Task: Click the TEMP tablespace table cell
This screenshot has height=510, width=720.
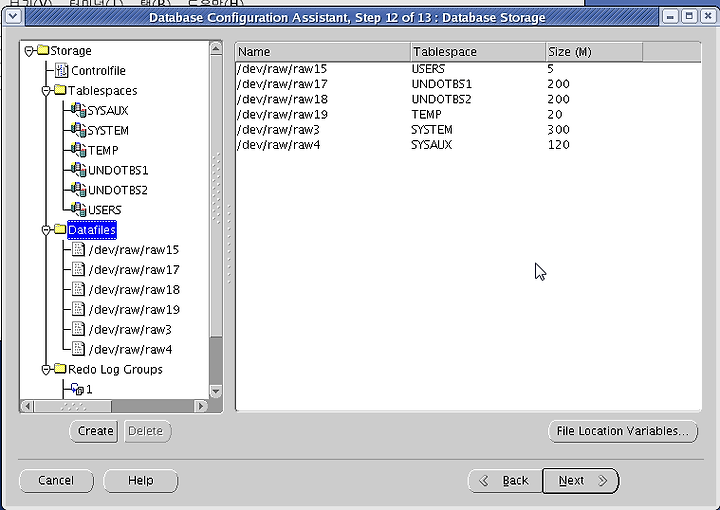Action: coord(478,114)
